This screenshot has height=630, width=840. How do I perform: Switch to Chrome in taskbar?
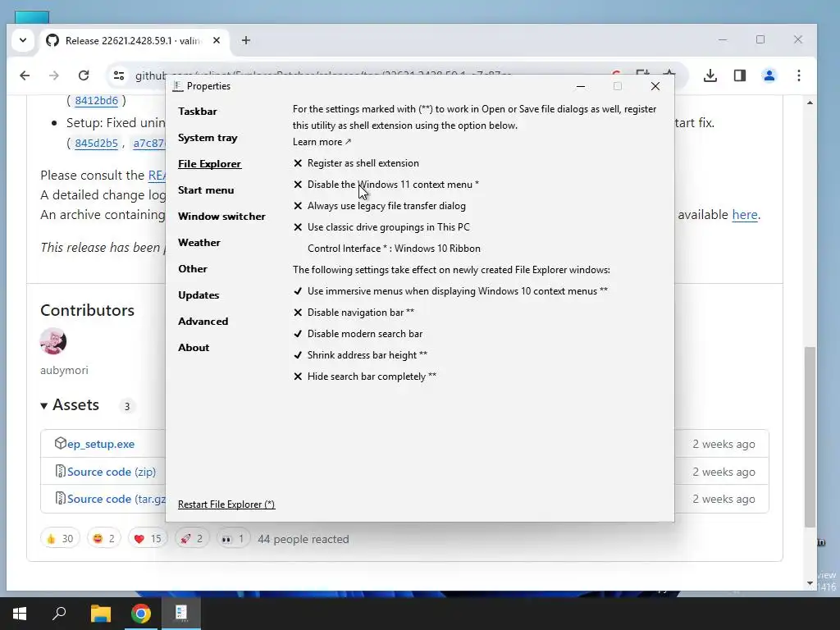pyautogui.click(x=141, y=614)
